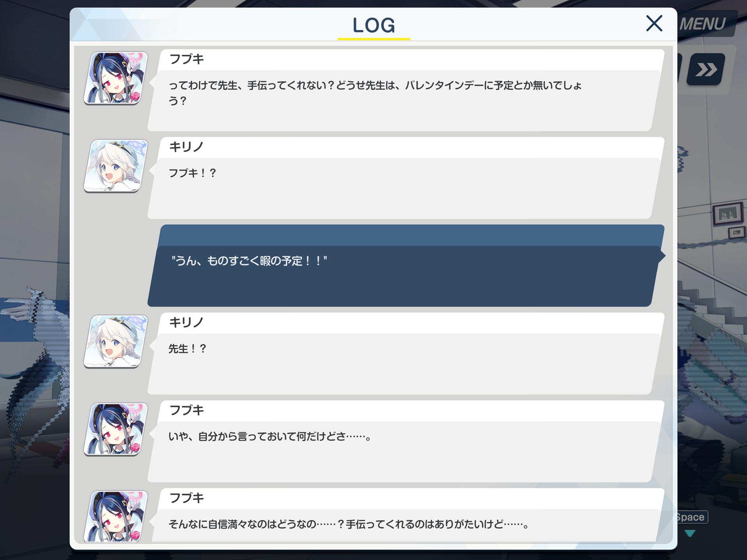Click the フブキ name header of first entry
Screen dimensions: 747x560
(187, 59)
